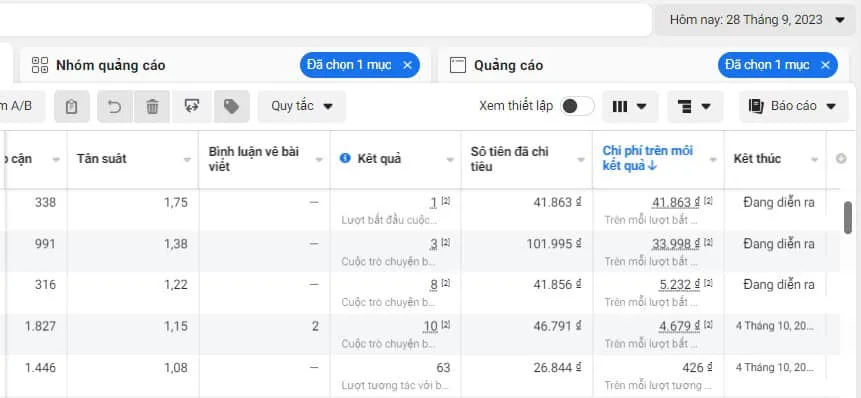Open the Số tiền đã chi tiêu column arrow
This screenshot has width=861, height=398.
(x=581, y=160)
